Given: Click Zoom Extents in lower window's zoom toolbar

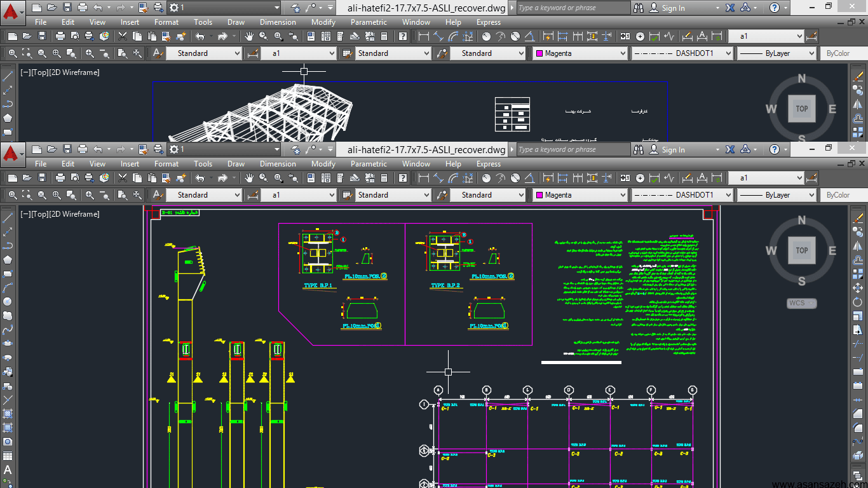Looking at the screenshot, I should (x=136, y=195).
